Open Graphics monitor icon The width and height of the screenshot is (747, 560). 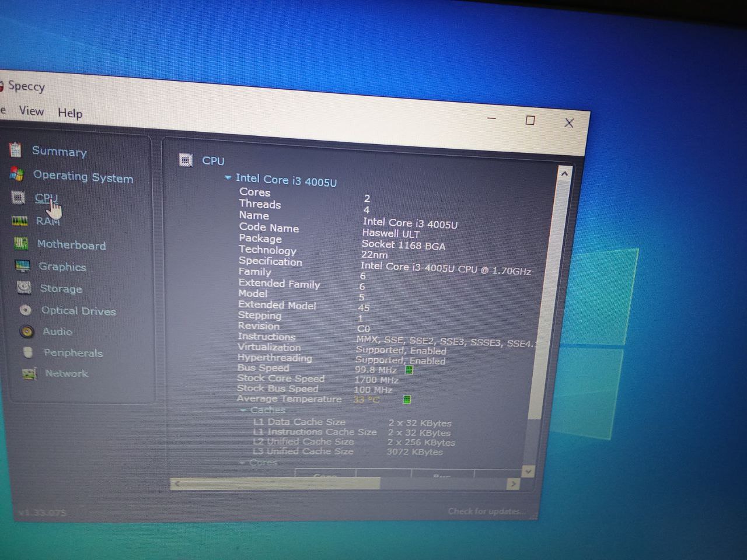click(23, 266)
